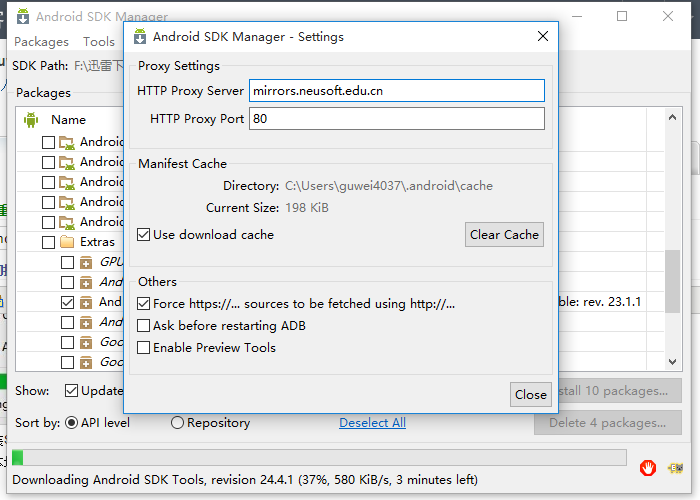This screenshot has width=700, height=500.
Task: Click the 198 KiB current size value
Action: click(x=307, y=208)
